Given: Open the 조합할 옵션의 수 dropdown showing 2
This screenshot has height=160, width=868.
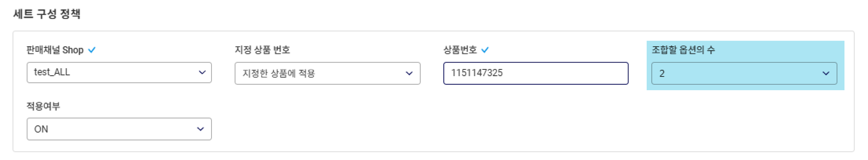Looking at the screenshot, I should click(x=744, y=73).
